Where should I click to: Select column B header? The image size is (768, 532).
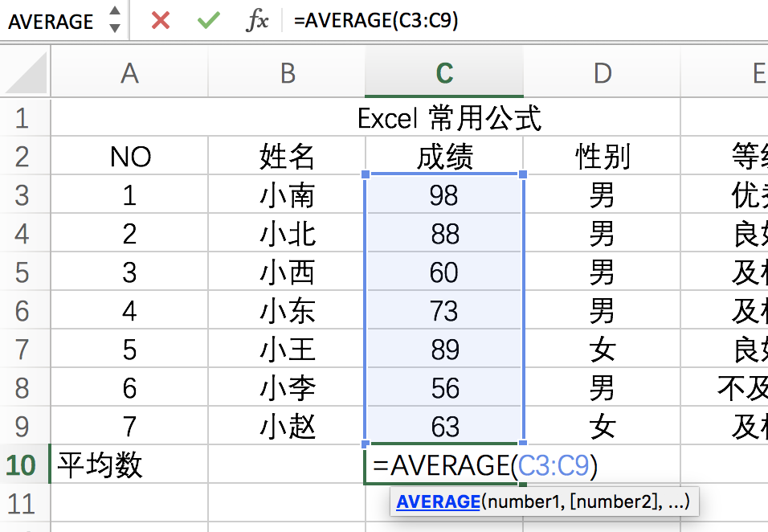pos(287,73)
